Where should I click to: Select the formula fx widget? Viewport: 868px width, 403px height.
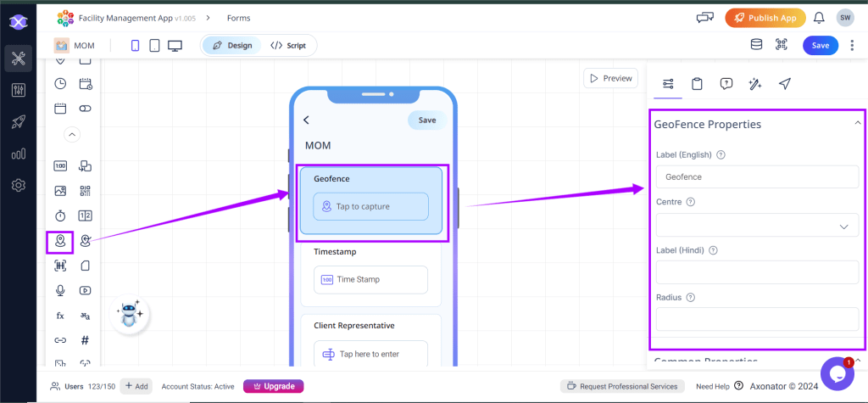60,316
